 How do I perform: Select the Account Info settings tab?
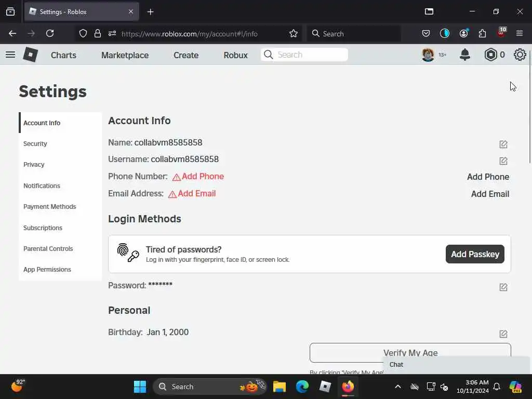[60, 123]
